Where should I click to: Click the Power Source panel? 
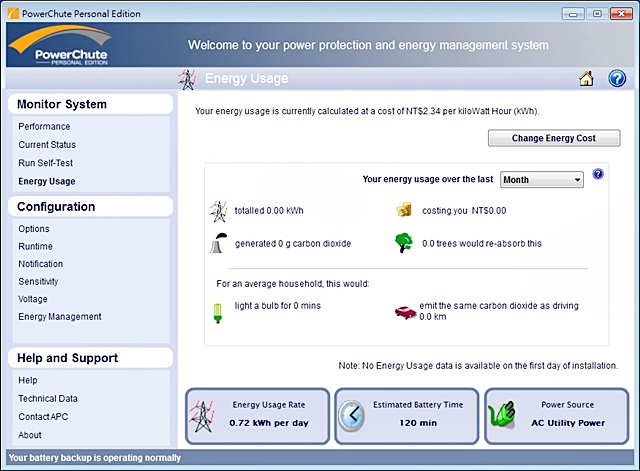point(556,416)
